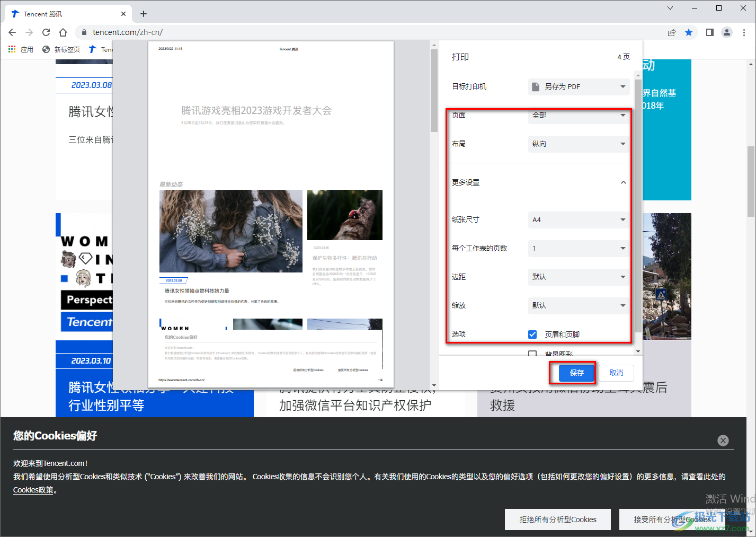The height and width of the screenshot is (537, 756).
Task: Open the 目标打印机 dropdown
Action: point(579,86)
